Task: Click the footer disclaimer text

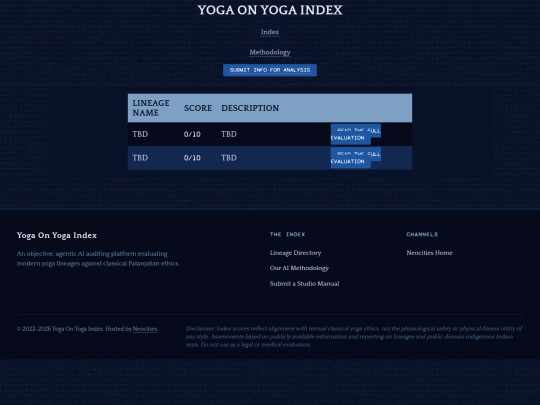Action: coord(354,336)
